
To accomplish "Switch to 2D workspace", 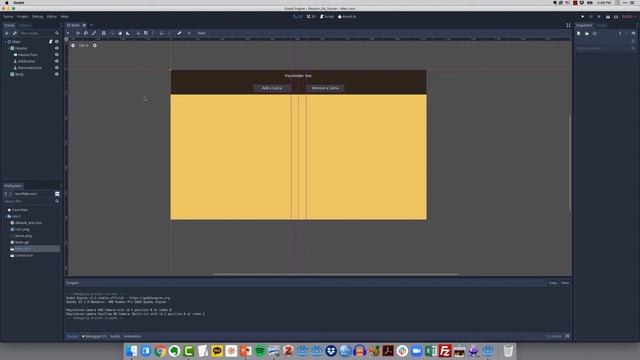I will (298, 17).
